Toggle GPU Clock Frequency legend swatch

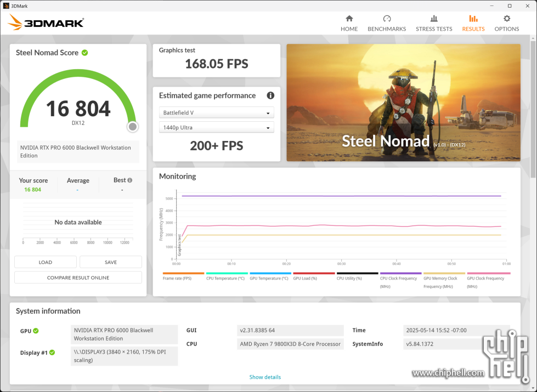click(489, 273)
